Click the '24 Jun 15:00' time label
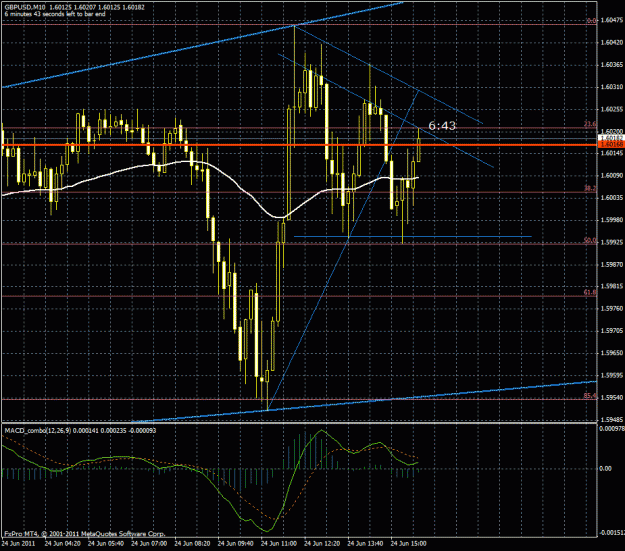This screenshot has width=625, height=551. coord(408,543)
